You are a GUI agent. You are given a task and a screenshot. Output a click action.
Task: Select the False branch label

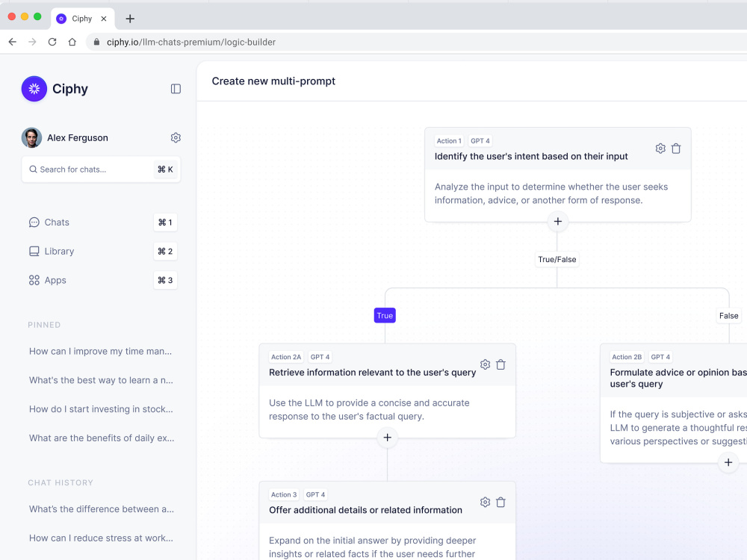pos(729,316)
